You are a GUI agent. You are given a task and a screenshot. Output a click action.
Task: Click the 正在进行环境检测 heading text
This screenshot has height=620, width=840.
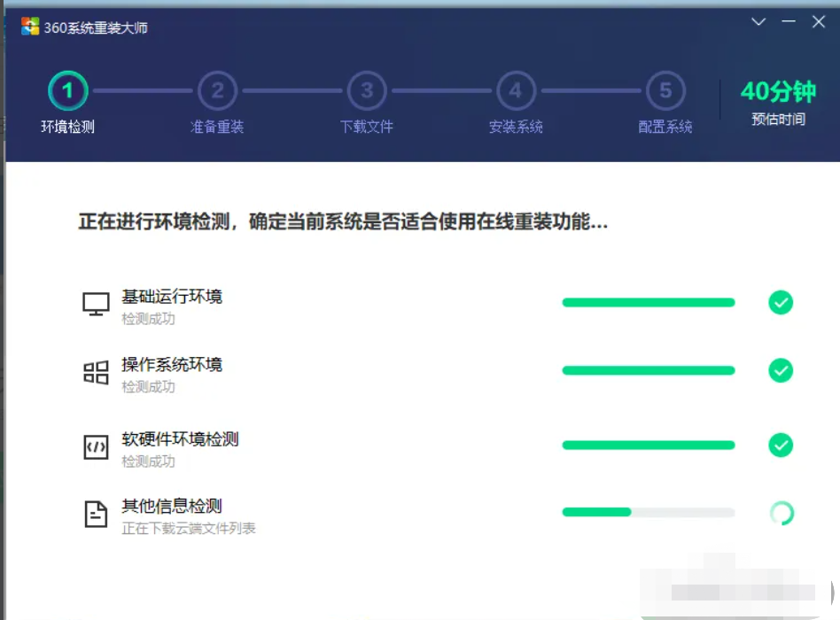pos(343,221)
